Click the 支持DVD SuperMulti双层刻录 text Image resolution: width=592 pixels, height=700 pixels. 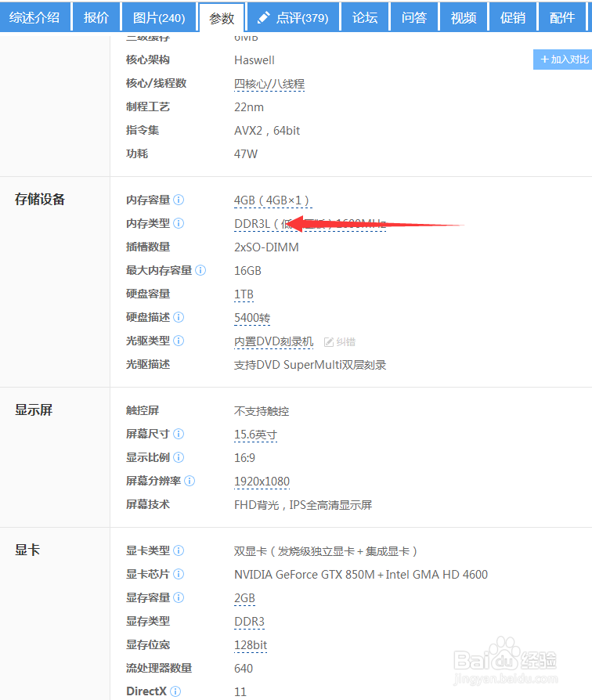click(310, 365)
